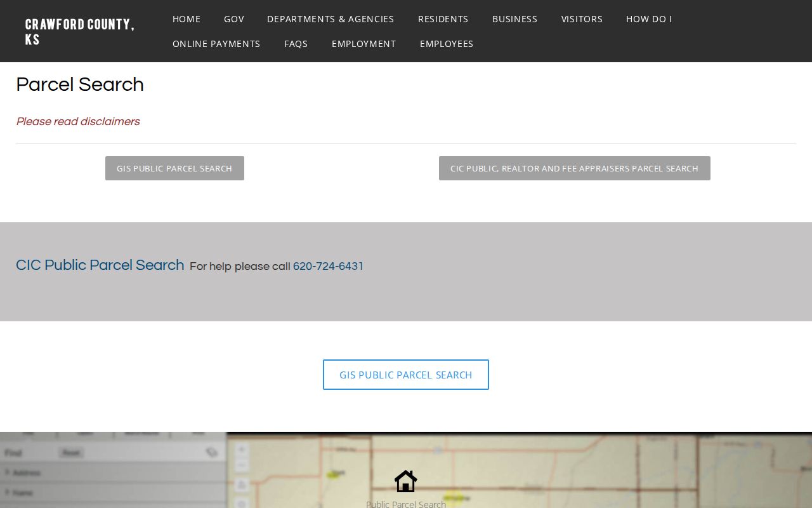Click the gray GIS Public Parcel Search button
Viewport: 812px width, 508px height.
[x=174, y=168]
